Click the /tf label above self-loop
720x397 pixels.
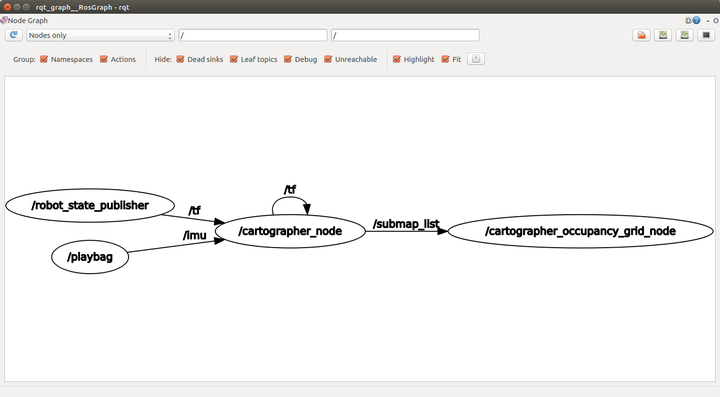(290, 190)
